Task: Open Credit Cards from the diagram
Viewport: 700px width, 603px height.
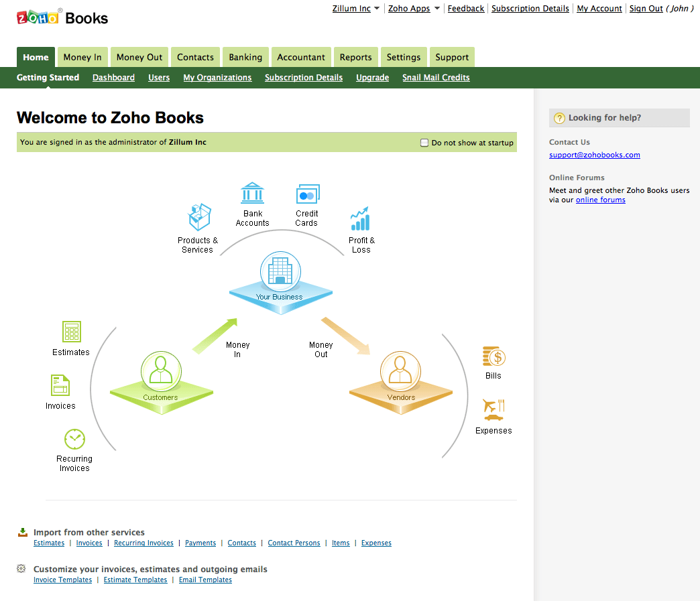Action: 308,193
